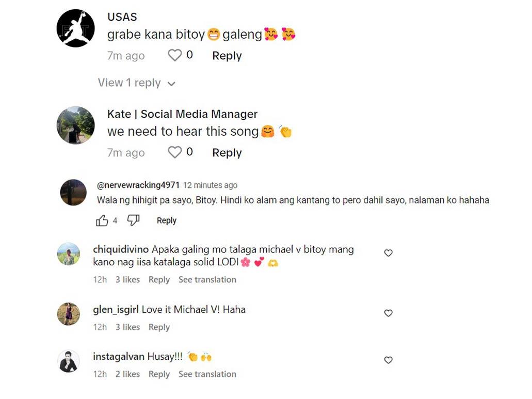See translation of instagalvan's comment

pos(207,374)
